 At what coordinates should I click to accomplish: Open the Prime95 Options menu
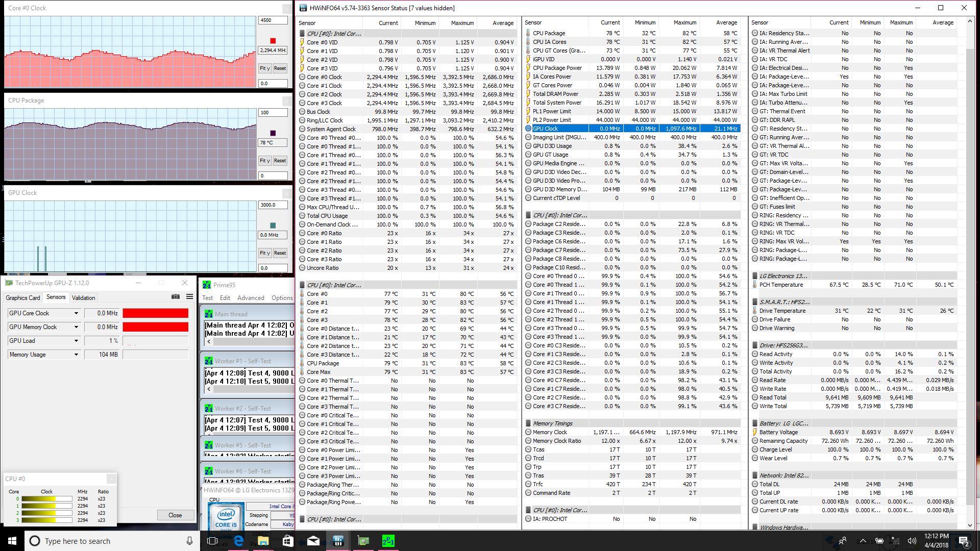coord(282,298)
